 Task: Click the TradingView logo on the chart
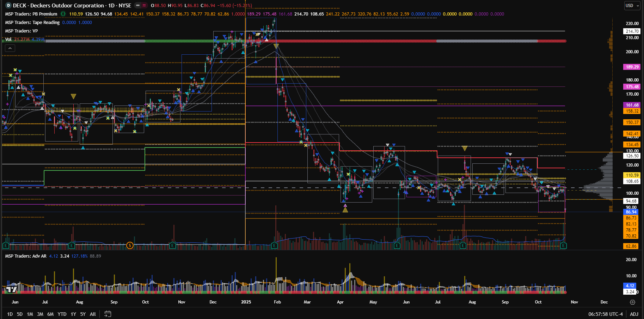tap(11, 289)
